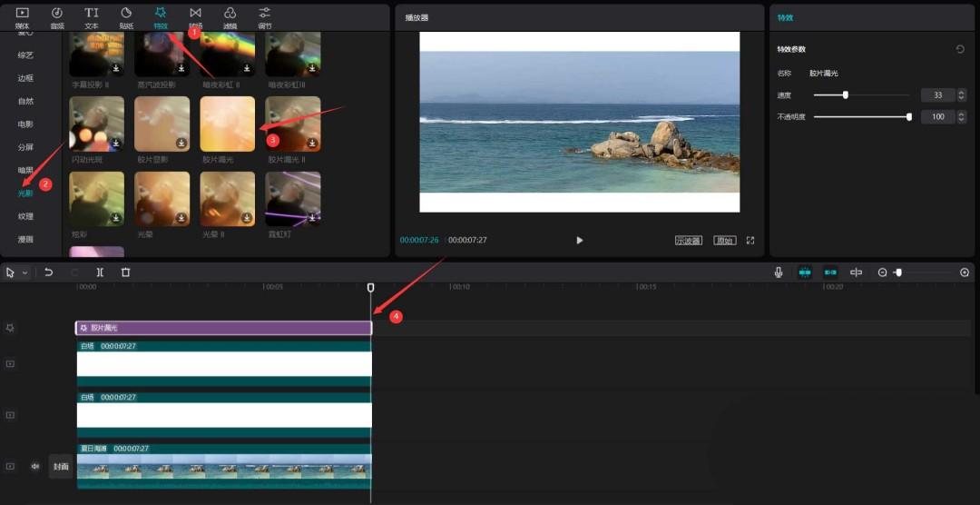This screenshot has height=505, width=980.
Task: Click the split clip tool in timeline toolbar
Action: click(100, 272)
